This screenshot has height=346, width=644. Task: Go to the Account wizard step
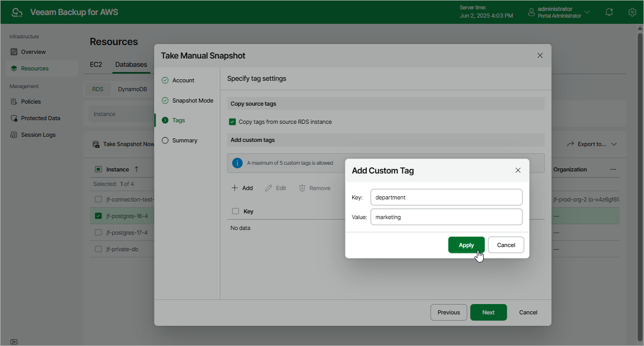pos(178,80)
